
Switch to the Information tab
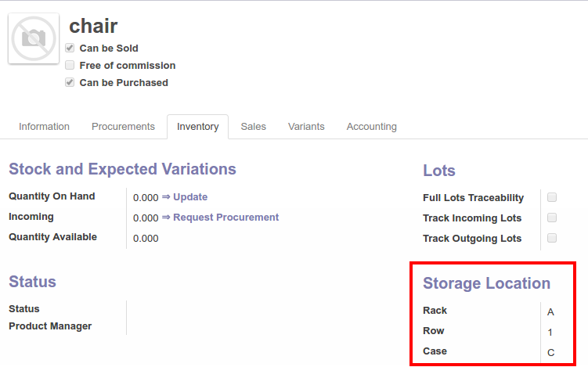click(x=44, y=127)
